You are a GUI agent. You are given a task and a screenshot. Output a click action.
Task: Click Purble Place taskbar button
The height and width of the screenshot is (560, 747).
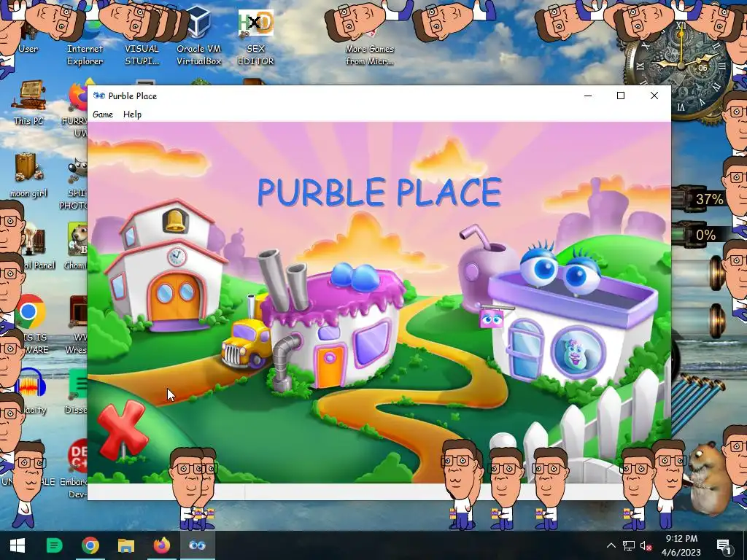[197, 545]
